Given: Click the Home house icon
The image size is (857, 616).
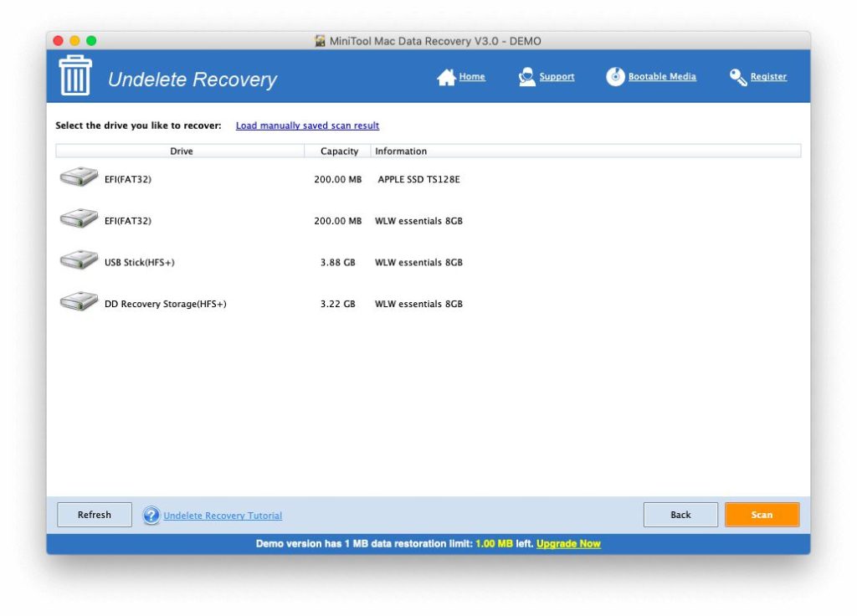Looking at the screenshot, I should coord(446,77).
